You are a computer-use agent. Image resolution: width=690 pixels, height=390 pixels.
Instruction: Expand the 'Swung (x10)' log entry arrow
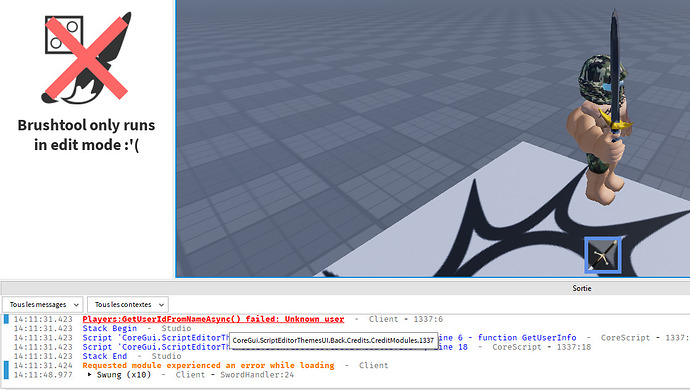pos(89,375)
